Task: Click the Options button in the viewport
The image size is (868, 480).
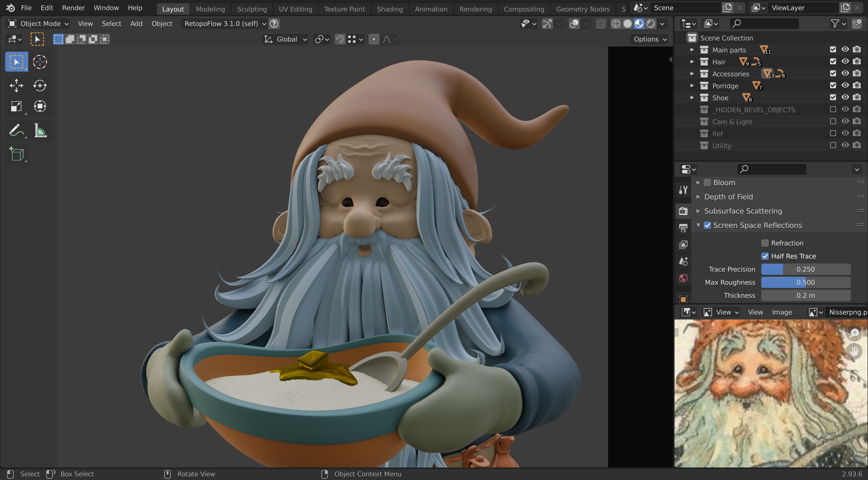Action: (x=649, y=39)
